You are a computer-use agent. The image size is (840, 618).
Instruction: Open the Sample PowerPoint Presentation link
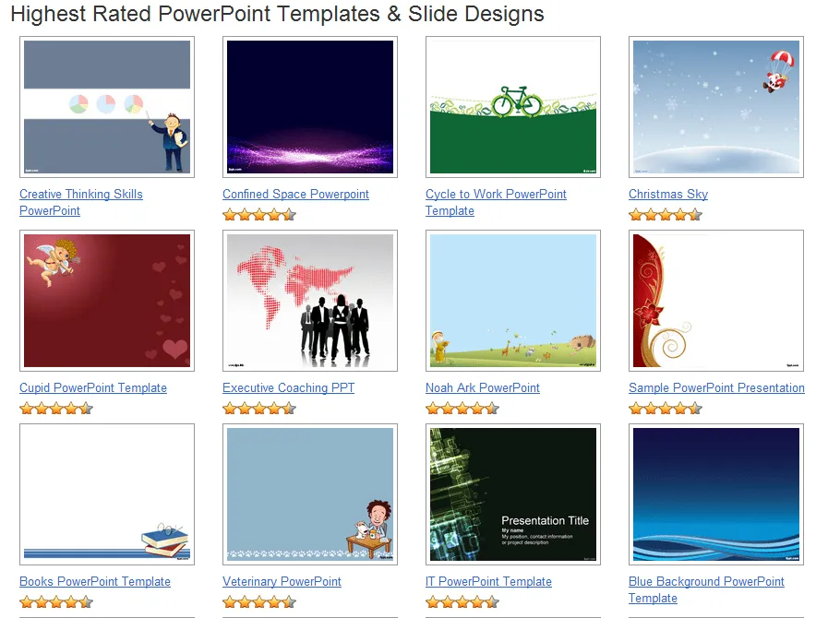[716, 388]
